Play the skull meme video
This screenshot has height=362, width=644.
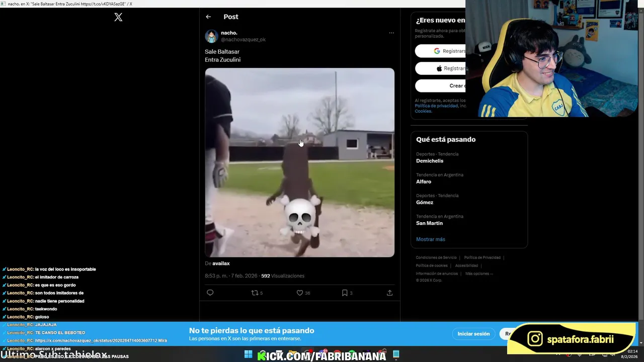(x=299, y=162)
